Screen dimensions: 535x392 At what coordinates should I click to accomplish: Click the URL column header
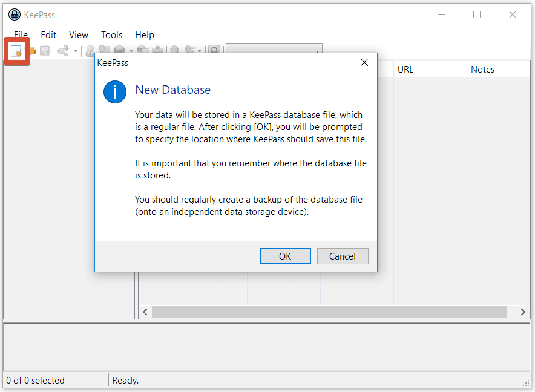click(x=430, y=69)
